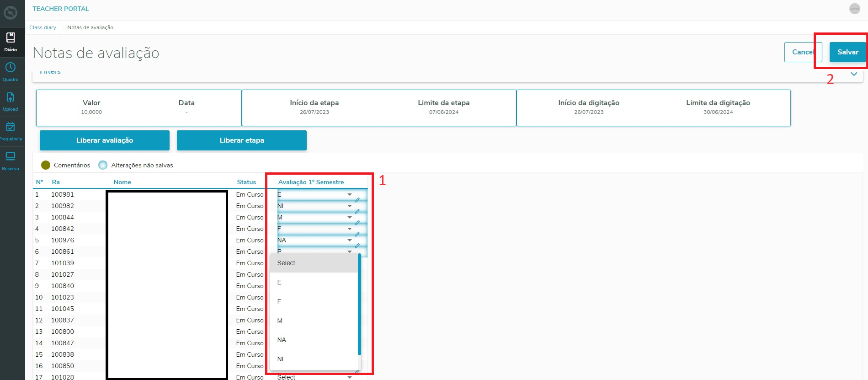Open the Upload sidebar icon

point(11,97)
